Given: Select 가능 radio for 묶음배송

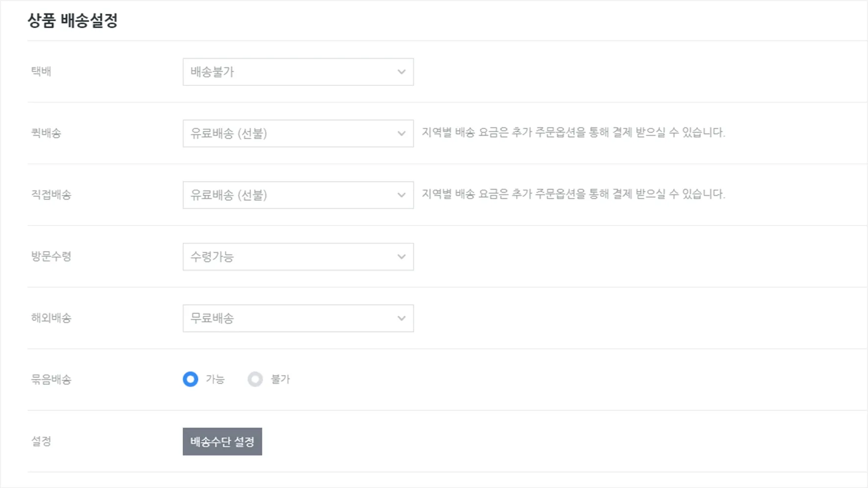Looking at the screenshot, I should click(x=190, y=379).
